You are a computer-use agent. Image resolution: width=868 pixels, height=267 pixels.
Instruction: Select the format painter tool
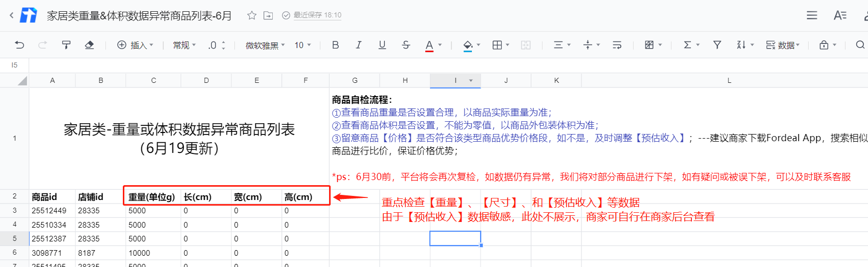click(66, 45)
